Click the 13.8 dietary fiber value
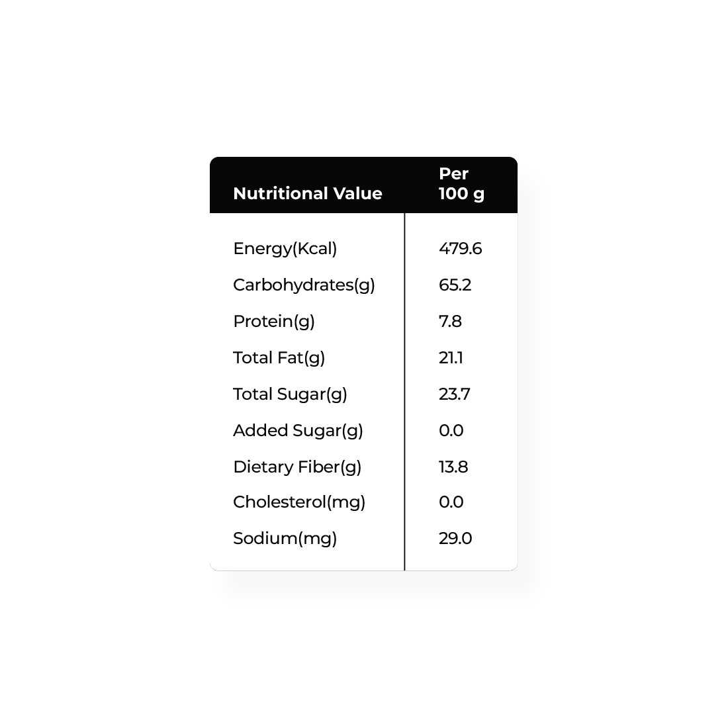The height and width of the screenshot is (728, 728). coord(453,467)
